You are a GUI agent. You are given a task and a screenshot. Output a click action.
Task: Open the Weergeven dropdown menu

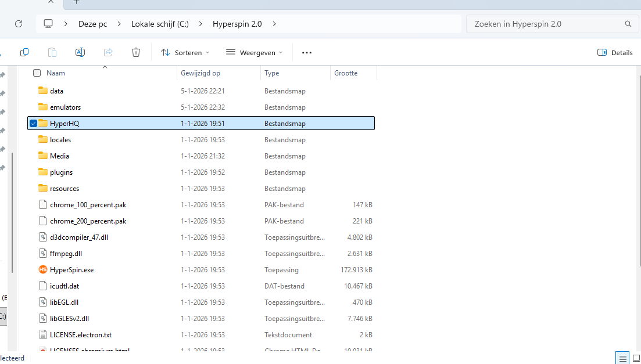254,52
